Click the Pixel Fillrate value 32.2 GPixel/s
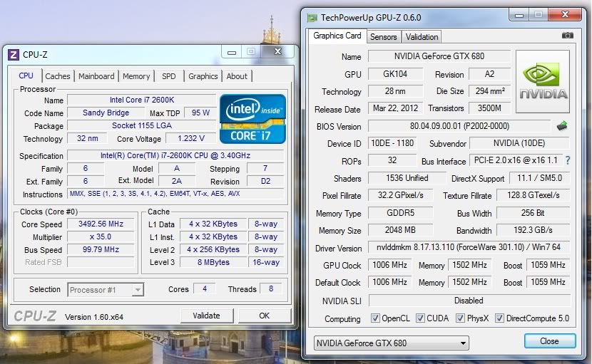The width and height of the screenshot is (592, 364). pyautogui.click(x=401, y=195)
